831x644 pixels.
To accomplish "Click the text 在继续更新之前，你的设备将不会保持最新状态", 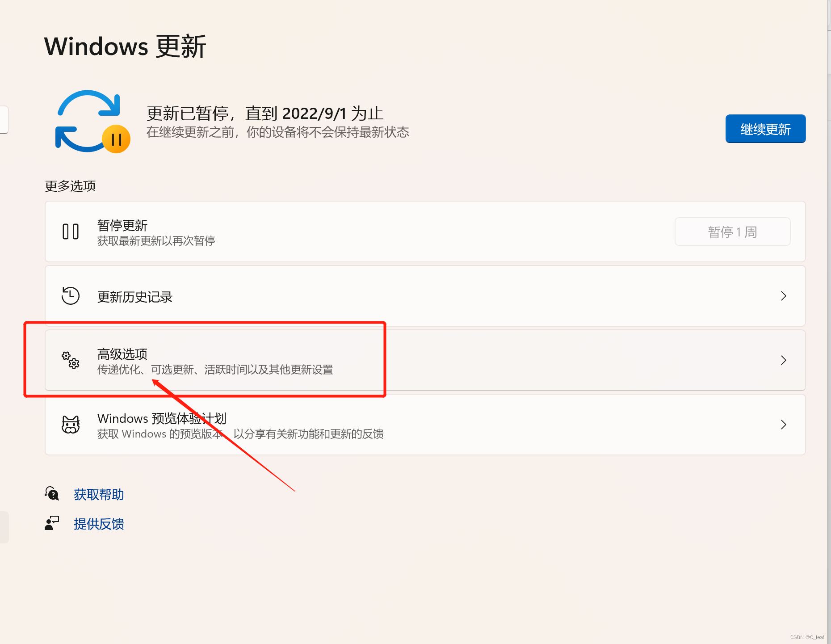I will (278, 132).
